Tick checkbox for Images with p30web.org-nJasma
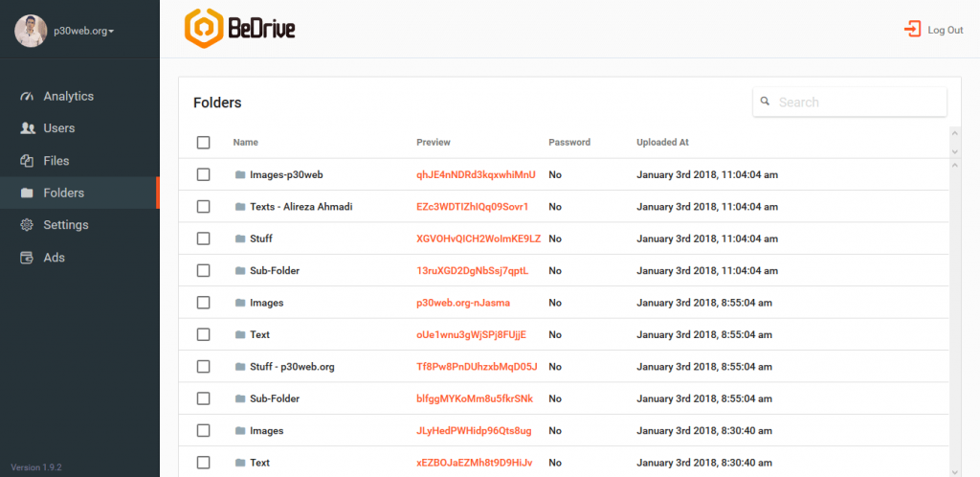The image size is (980, 477). click(x=203, y=303)
